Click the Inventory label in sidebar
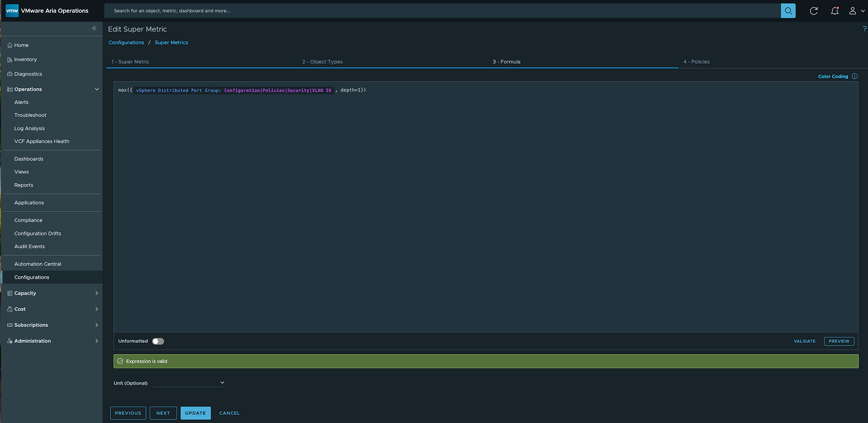The width and height of the screenshot is (868, 423). pos(25,60)
